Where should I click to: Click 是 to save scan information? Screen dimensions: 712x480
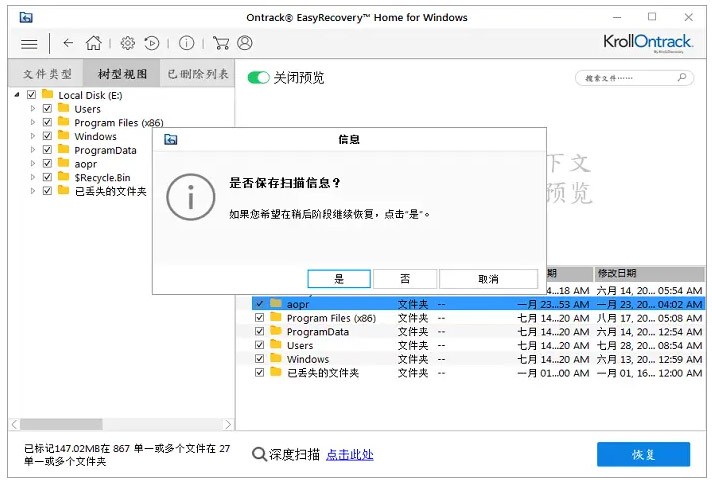point(339,279)
